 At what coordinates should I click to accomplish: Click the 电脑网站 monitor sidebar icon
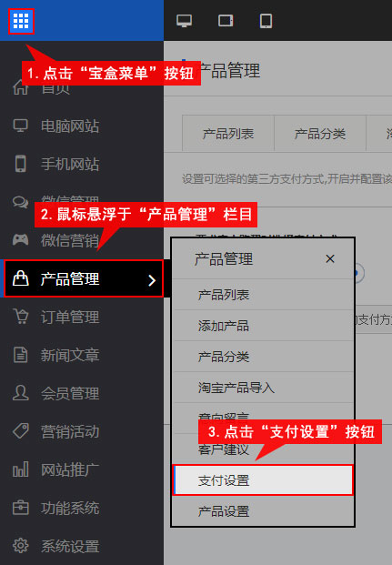tap(20, 126)
